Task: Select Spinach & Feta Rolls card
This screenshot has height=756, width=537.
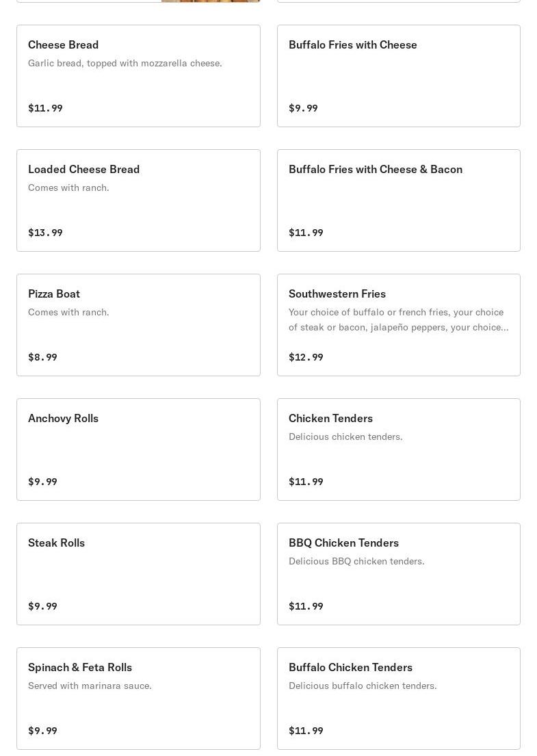Action: 138,698
